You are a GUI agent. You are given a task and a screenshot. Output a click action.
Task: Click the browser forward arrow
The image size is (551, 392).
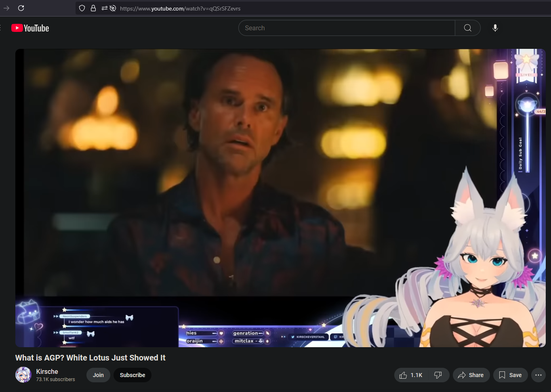click(x=6, y=8)
